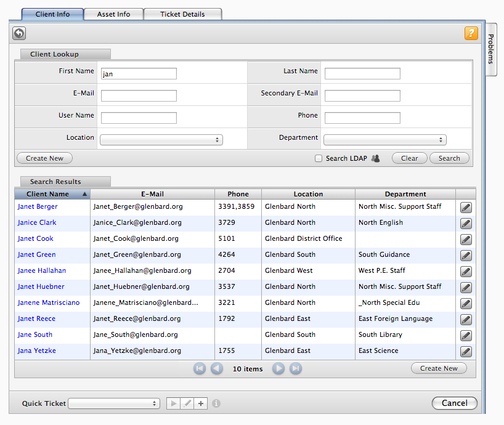Open the Location dropdown

(161, 140)
